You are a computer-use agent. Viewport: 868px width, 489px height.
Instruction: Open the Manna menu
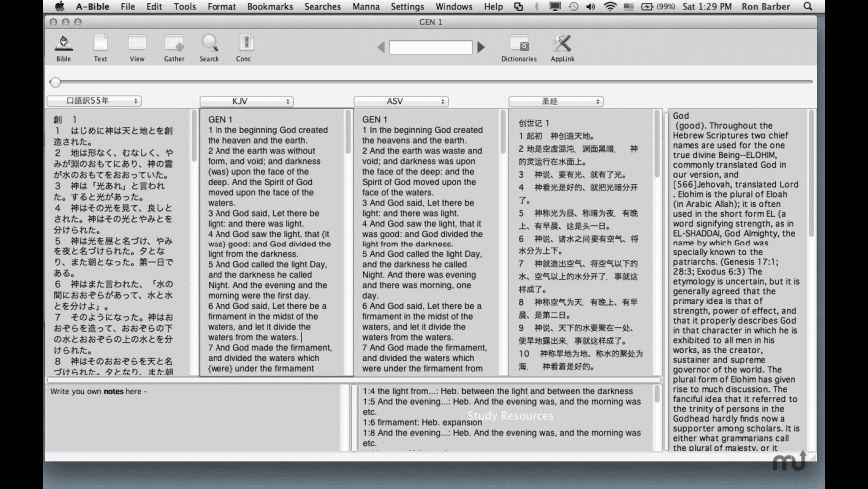(366, 7)
